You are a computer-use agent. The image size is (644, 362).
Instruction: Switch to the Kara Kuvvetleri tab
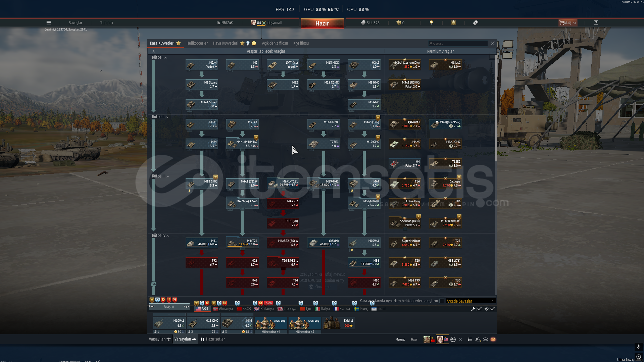(x=165, y=43)
